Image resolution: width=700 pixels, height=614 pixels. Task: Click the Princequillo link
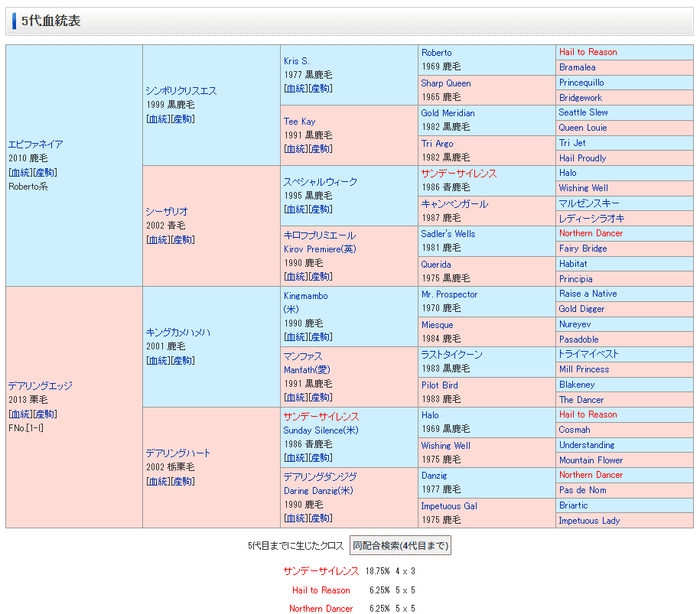pos(581,83)
